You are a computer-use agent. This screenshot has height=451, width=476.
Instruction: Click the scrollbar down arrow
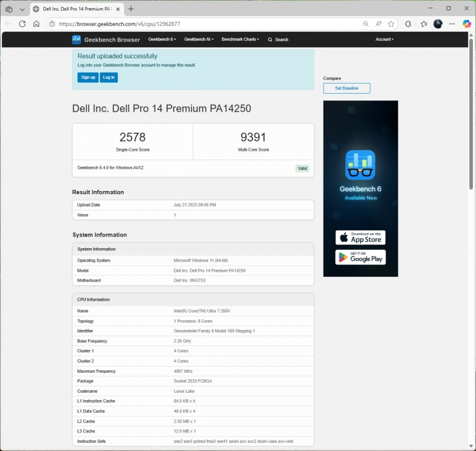pyautogui.click(x=471, y=447)
